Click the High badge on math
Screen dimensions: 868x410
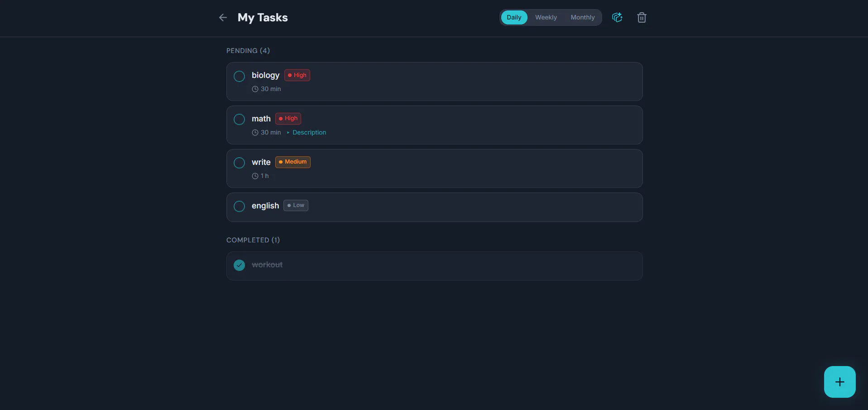(288, 119)
